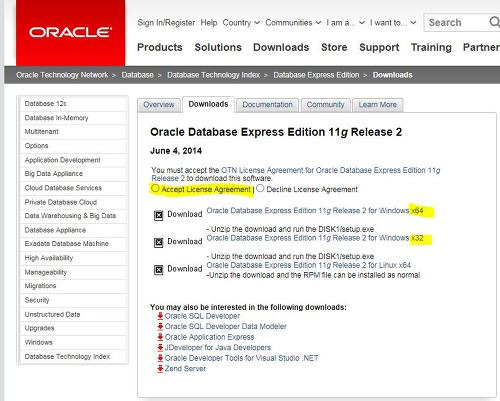Open Security sidebar item
The width and height of the screenshot is (500, 401).
tap(74, 300)
